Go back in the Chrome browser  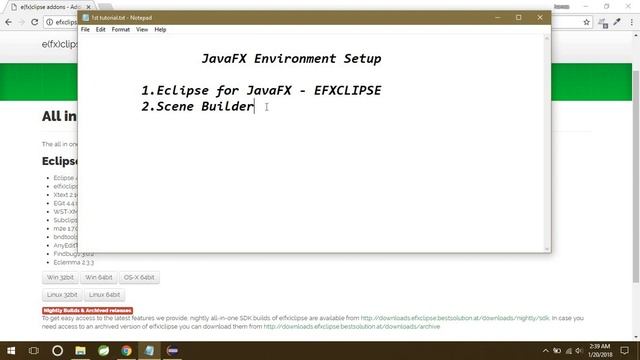click(x=9, y=22)
